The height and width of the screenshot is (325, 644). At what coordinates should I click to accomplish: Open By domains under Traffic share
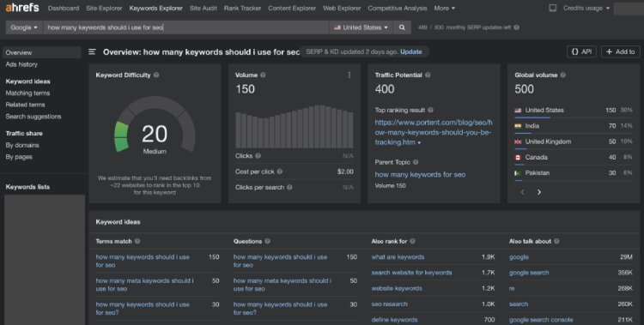tap(22, 145)
